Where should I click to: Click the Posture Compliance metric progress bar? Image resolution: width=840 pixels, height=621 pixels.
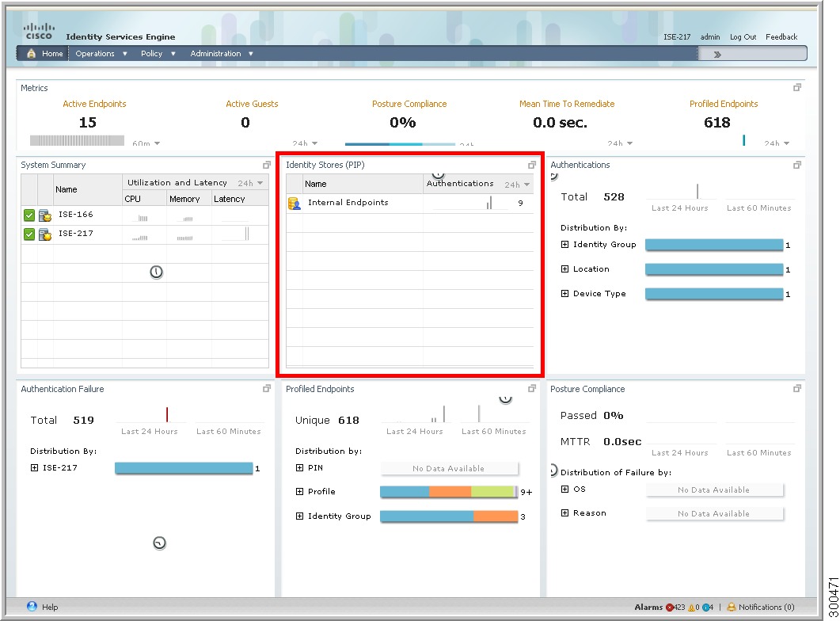(400, 144)
